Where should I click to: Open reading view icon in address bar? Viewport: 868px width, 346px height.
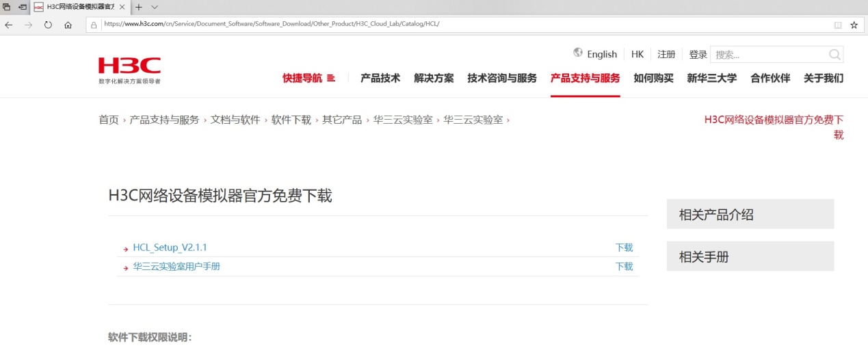[838, 25]
